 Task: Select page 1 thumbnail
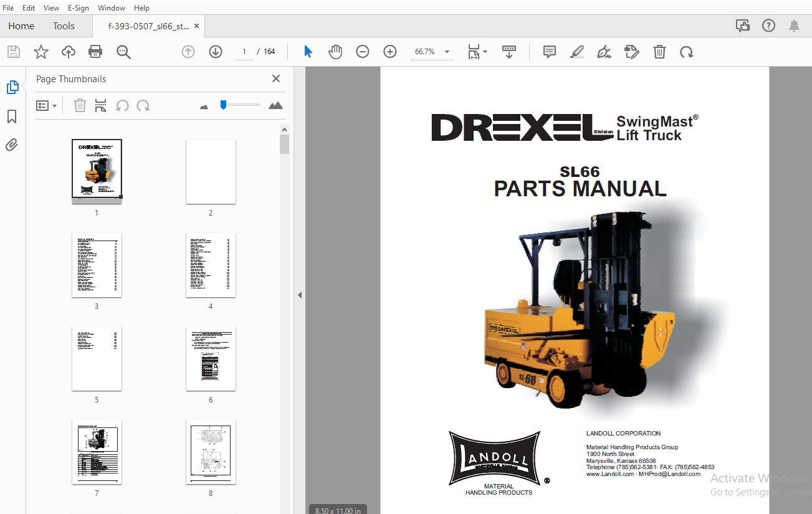pos(97,171)
